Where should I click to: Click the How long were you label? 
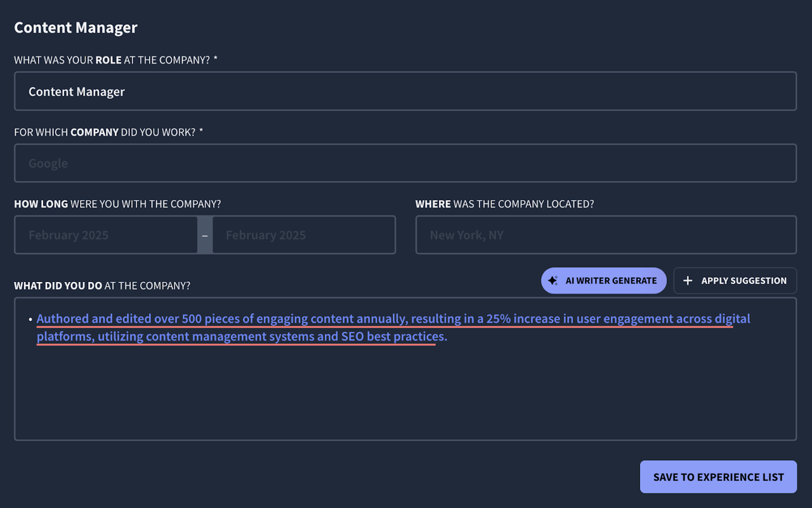pyautogui.click(x=117, y=204)
